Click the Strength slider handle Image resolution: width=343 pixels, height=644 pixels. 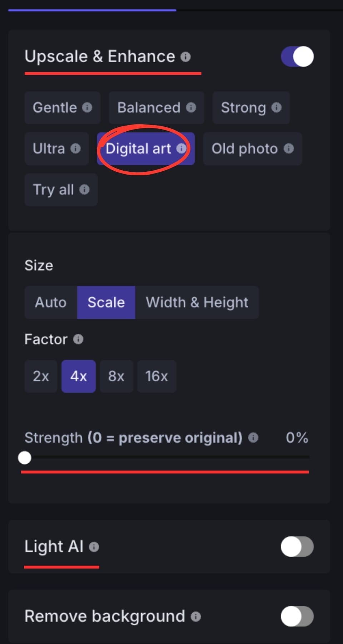[25, 458]
